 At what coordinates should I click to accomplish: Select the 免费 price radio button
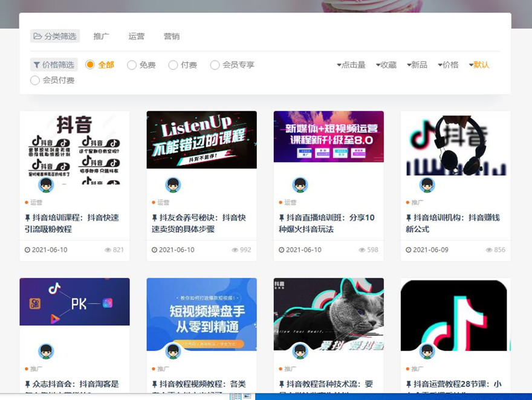coord(132,65)
